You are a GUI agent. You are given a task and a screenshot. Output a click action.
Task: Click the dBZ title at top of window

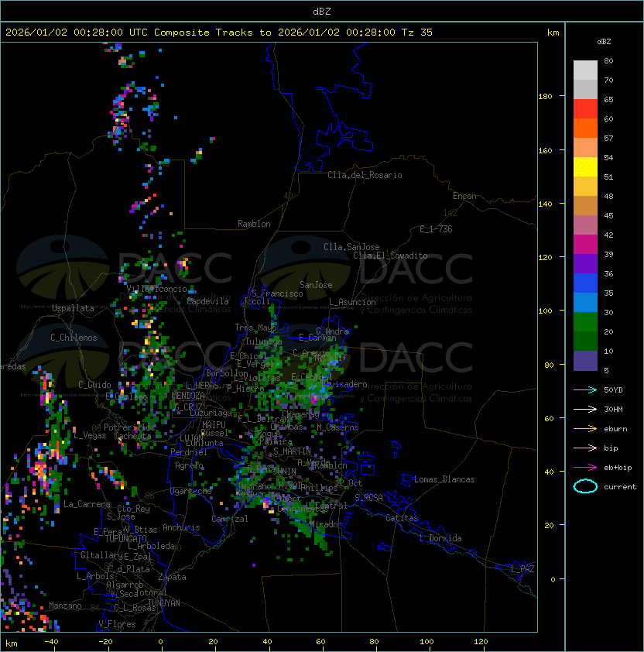coord(322,11)
